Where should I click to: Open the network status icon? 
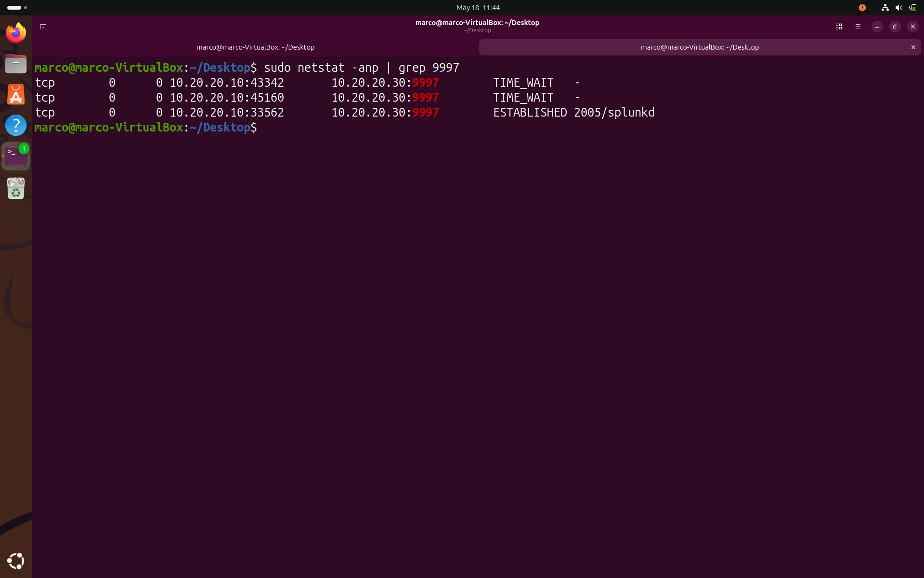(x=885, y=8)
